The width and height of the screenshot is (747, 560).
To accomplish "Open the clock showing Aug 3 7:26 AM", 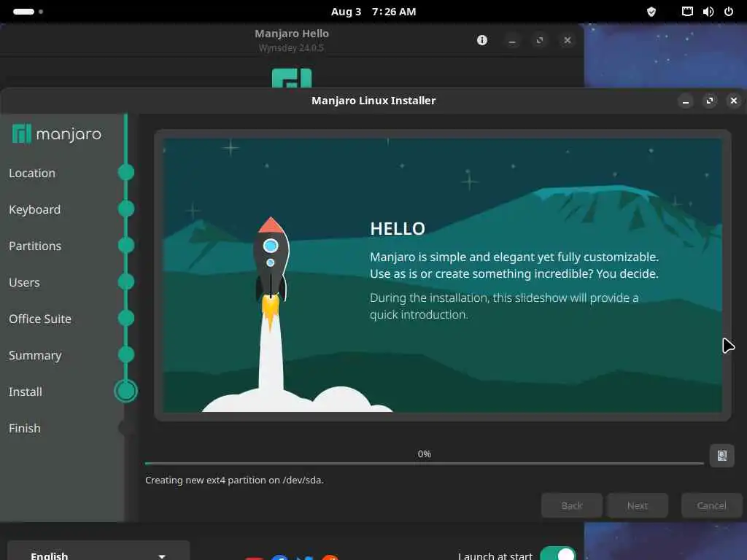I will pos(373,12).
